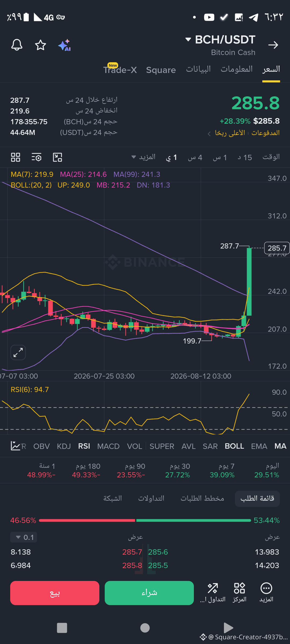
Task: Select the 1 hour interval
Action: tap(220, 157)
